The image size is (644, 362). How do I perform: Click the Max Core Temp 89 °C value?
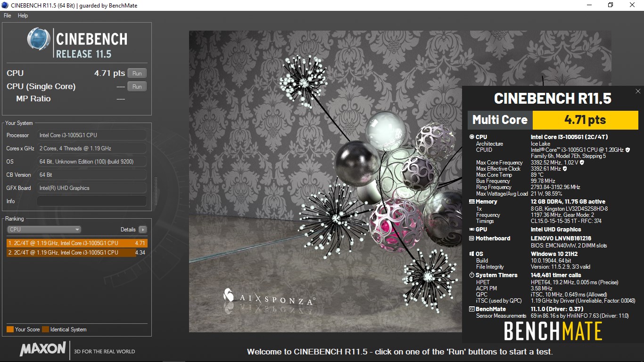[x=537, y=175]
